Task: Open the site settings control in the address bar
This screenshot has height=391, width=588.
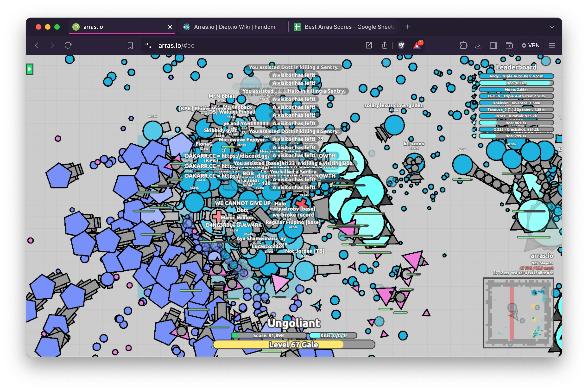Action: pos(148,45)
